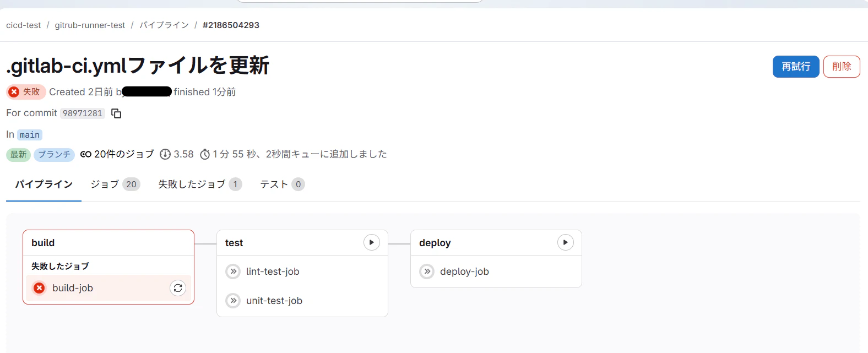This screenshot has width=868, height=353.
Task: Go to cicd-test in the breadcrumb
Action: 23,25
